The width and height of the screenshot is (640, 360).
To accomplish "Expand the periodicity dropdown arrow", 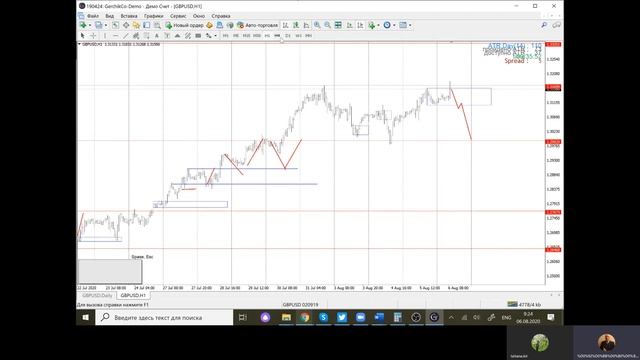I will tap(394, 25).
